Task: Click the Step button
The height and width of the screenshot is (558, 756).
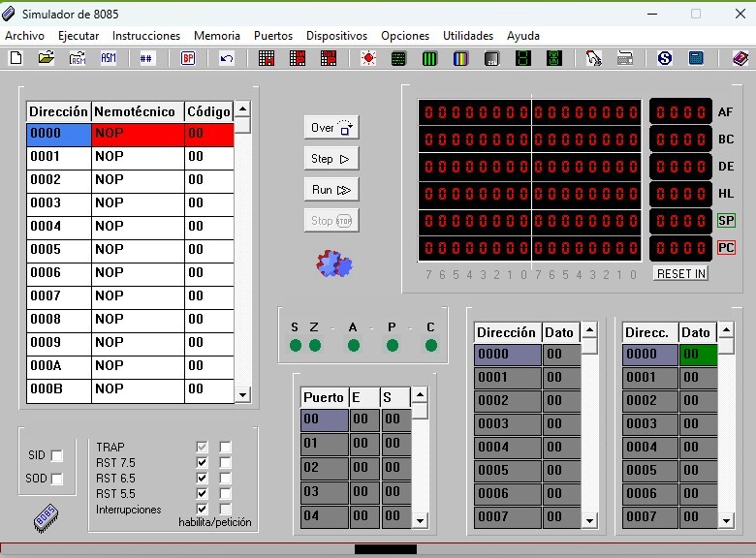Action: pos(331,159)
